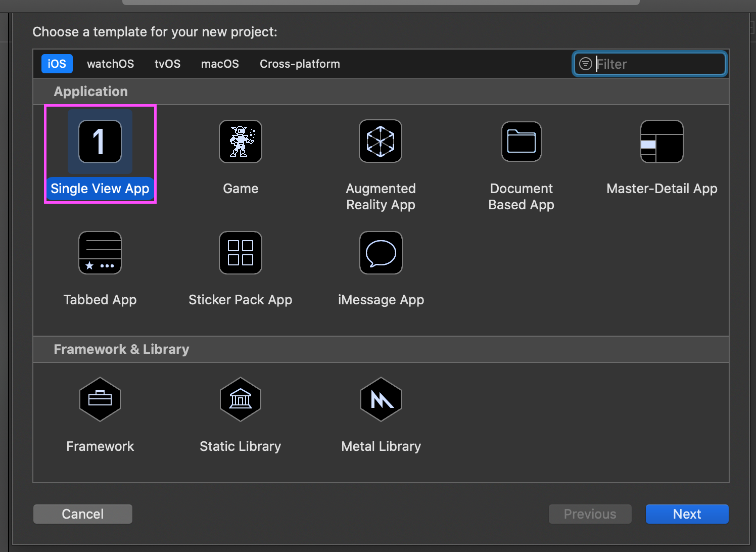Open the tvOS platform tab

pyautogui.click(x=167, y=64)
